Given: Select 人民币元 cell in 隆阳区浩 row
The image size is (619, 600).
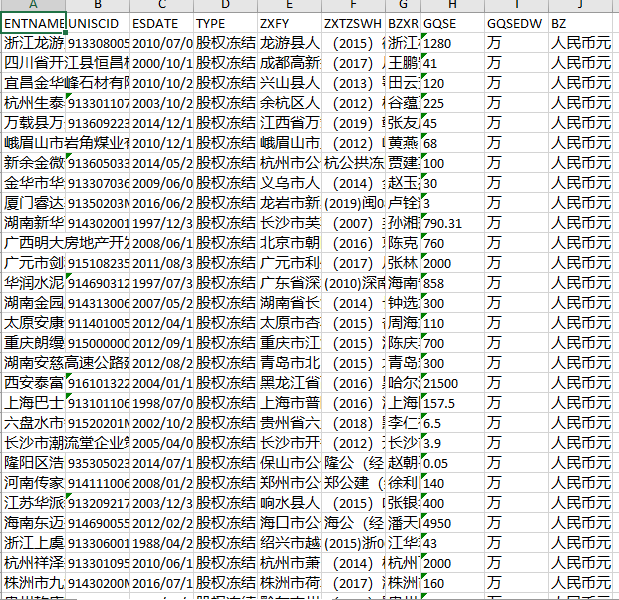Looking at the screenshot, I should [x=581, y=463].
